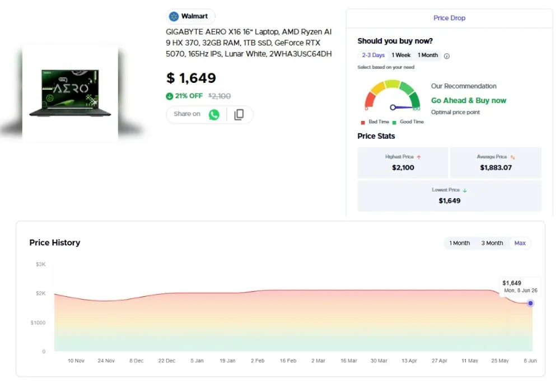Click the Highest Price $2,100 card
Viewport: 560px width, 392px height.
click(403, 163)
